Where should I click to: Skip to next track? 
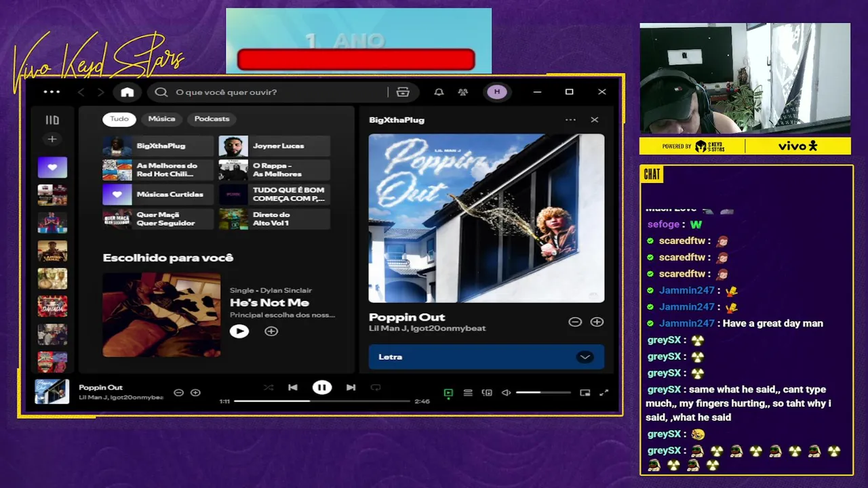click(351, 388)
